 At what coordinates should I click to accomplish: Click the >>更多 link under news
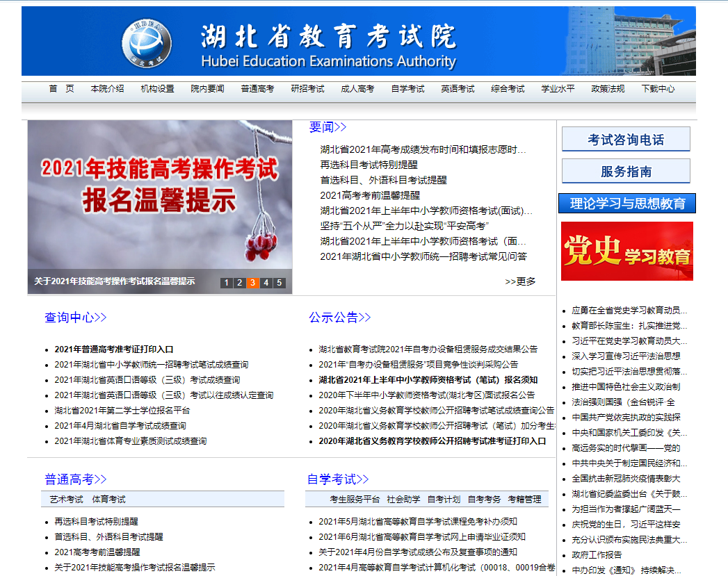(520, 281)
